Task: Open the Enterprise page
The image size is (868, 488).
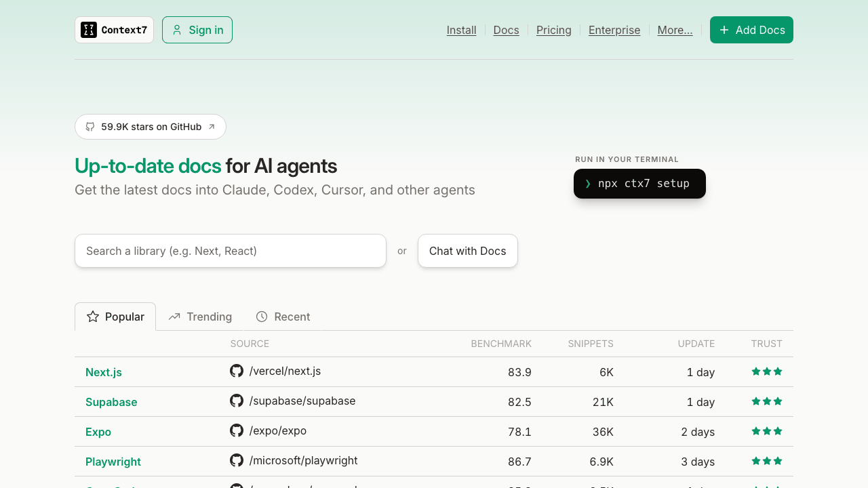Action: (614, 30)
